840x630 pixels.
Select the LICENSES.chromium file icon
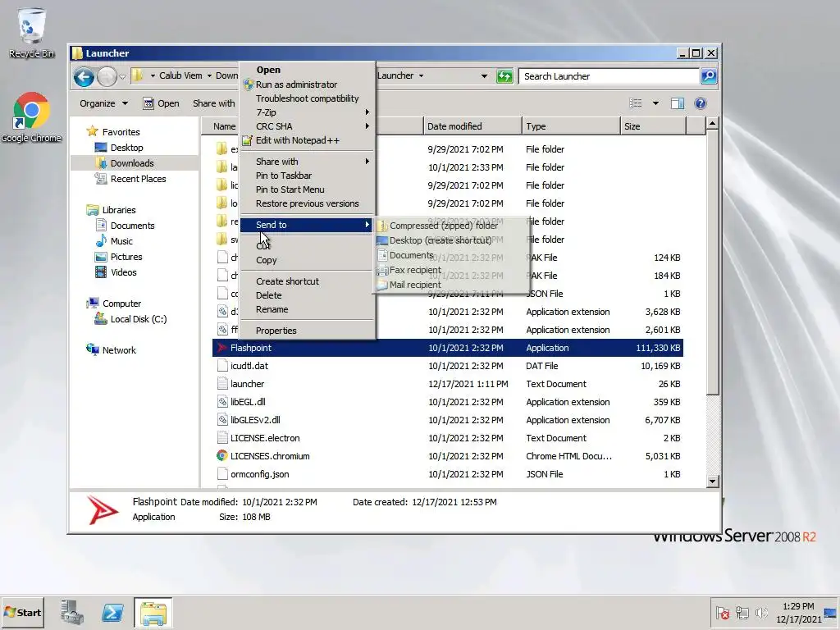click(x=222, y=456)
